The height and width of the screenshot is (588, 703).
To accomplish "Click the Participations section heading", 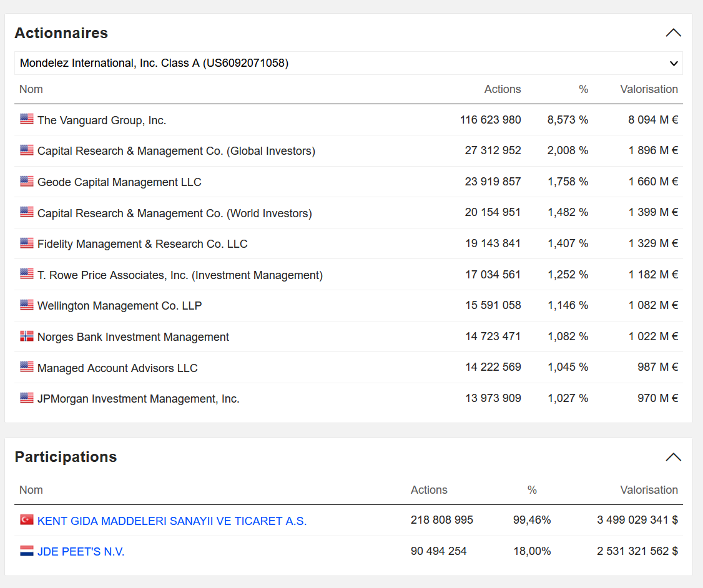I will (66, 457).
